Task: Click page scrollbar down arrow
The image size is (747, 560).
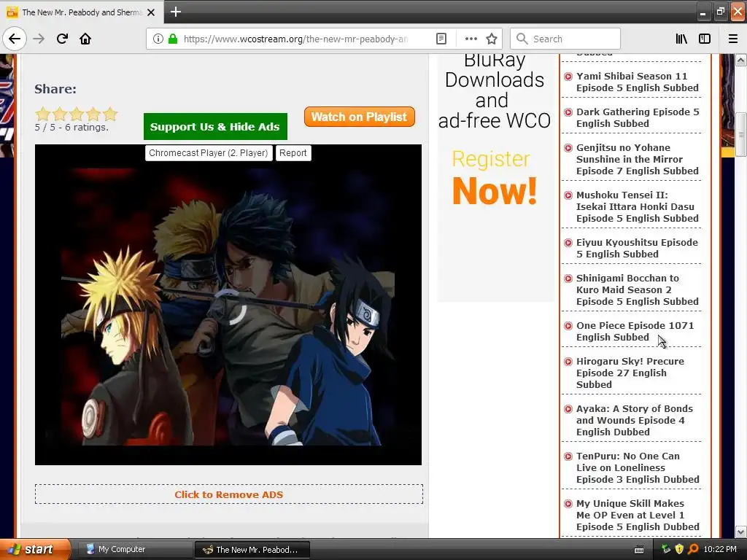Action: tap(741, 532)
